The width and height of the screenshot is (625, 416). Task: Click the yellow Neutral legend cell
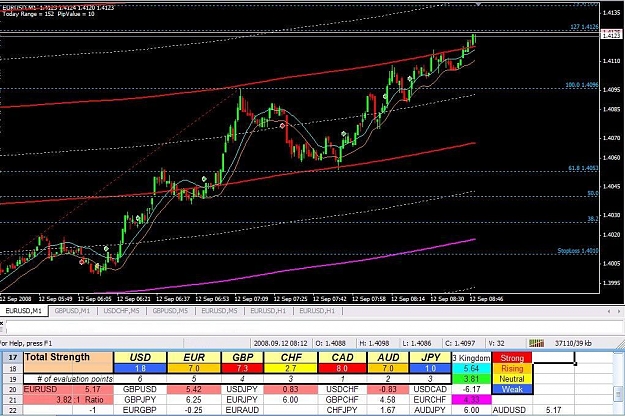pos(512,379)
